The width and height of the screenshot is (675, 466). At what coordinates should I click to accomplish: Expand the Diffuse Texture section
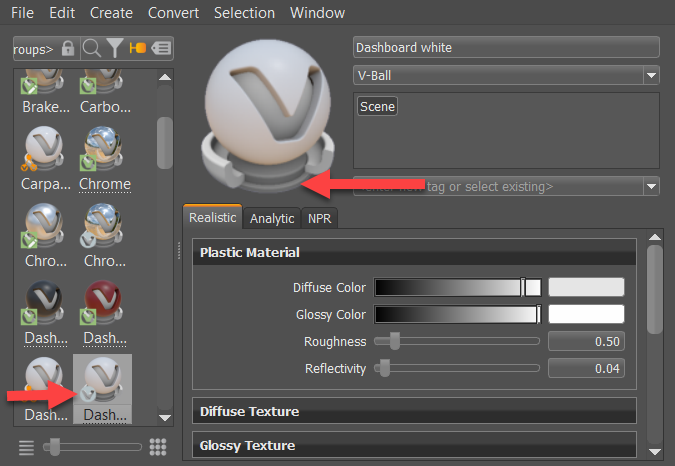click(x=414, y=411)
